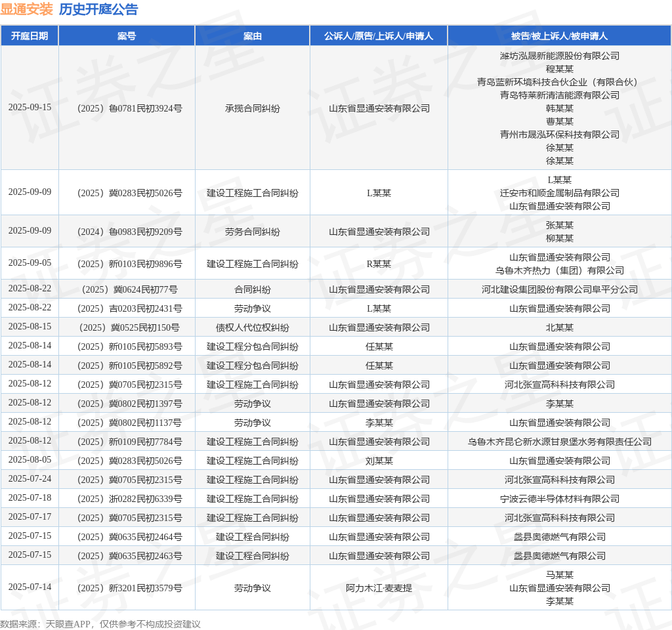The width and height of the screenshot is (672, 630).
Task: Select date cell 2025-08-05
Action: tap(30, 460)
